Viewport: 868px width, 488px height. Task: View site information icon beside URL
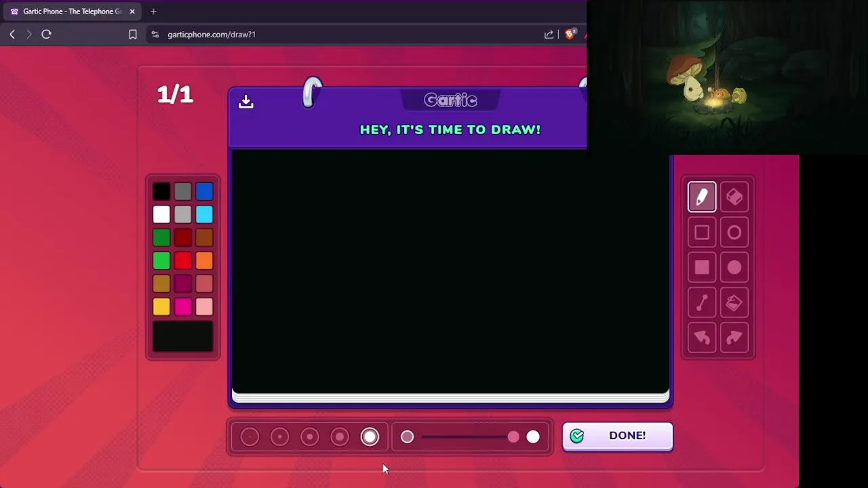click(x=155, y=34)
